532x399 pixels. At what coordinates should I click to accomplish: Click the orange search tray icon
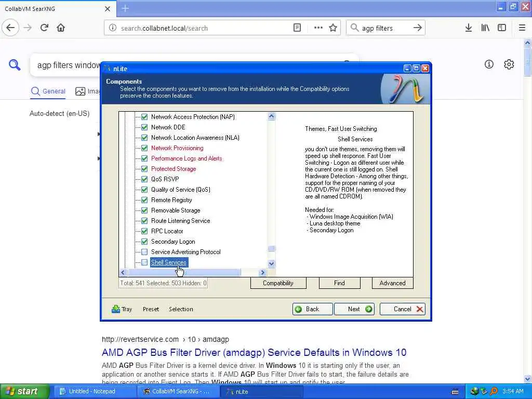pyautogui.click(x=494, y=391)
